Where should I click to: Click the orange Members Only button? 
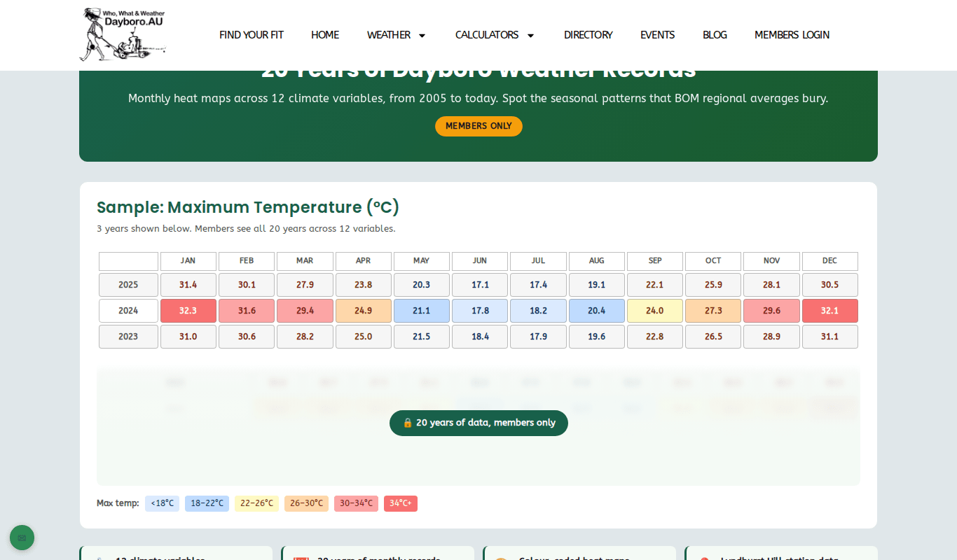point(478,126)
